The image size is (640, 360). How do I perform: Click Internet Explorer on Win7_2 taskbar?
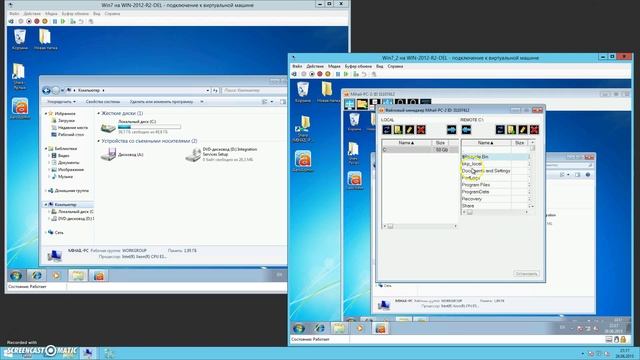pyautogui.click(x=320, y=329)
